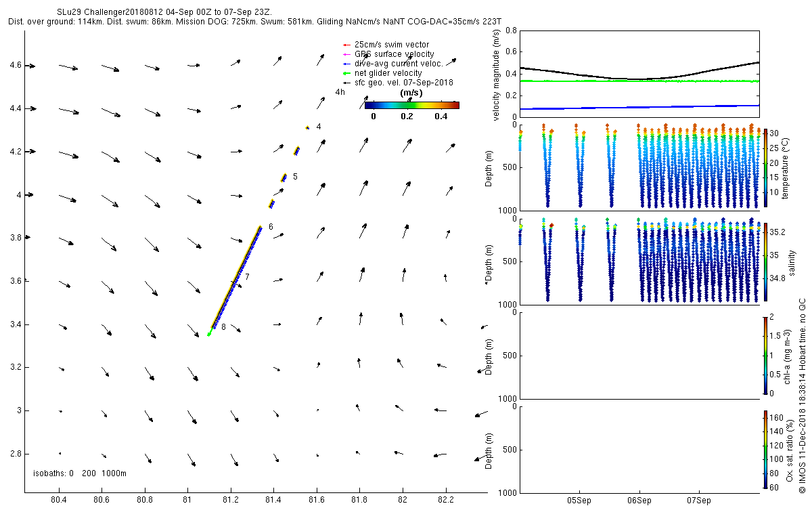
Task: Click the 06Sep tick label on time axis
Action: pos(639,501)
